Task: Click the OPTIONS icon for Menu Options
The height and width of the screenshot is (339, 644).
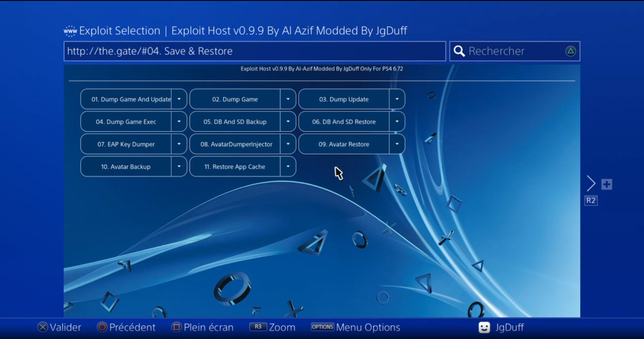Action: [323, 327]
